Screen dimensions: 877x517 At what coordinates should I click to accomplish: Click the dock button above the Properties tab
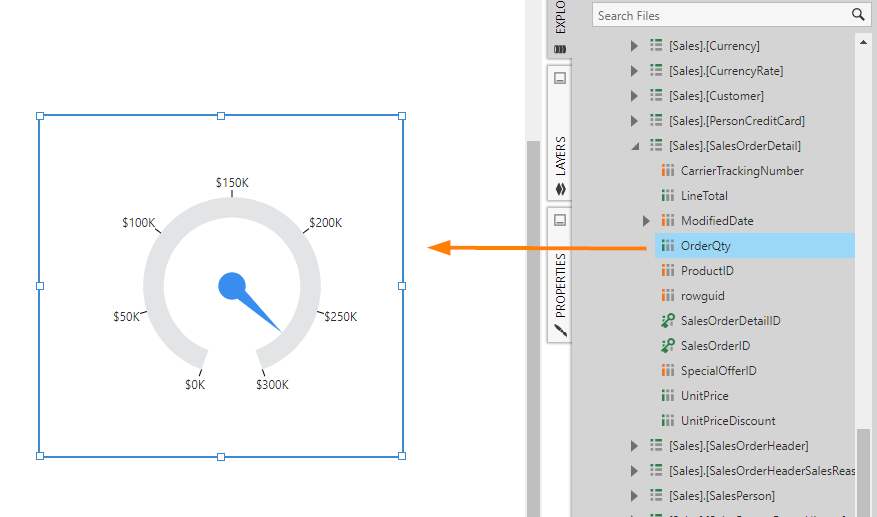[560, 220]
